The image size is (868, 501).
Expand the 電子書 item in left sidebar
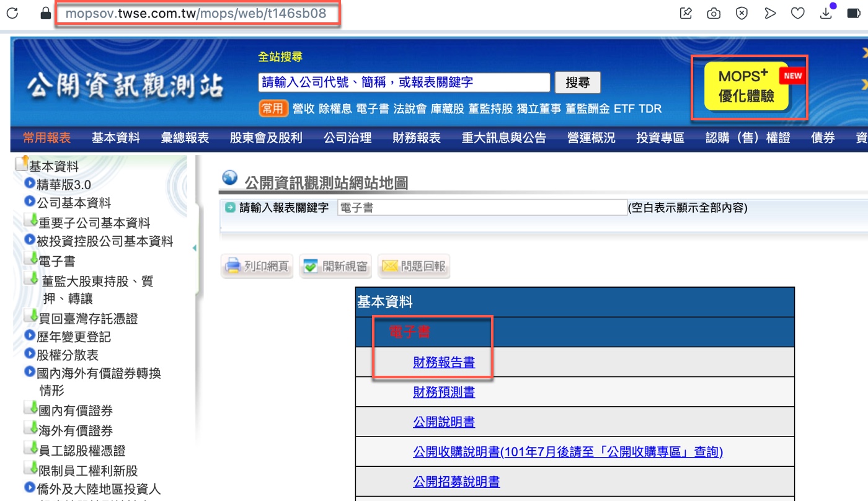pos(56,261)
